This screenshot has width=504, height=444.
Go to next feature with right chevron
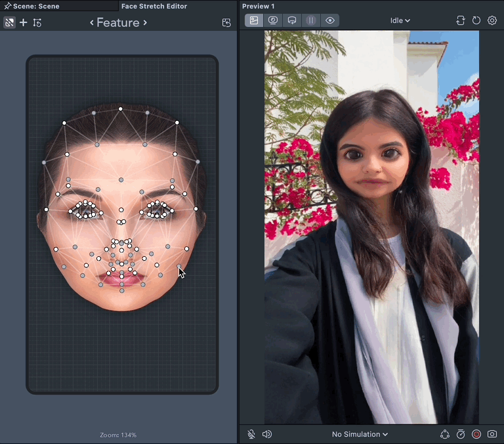[145, 22]
